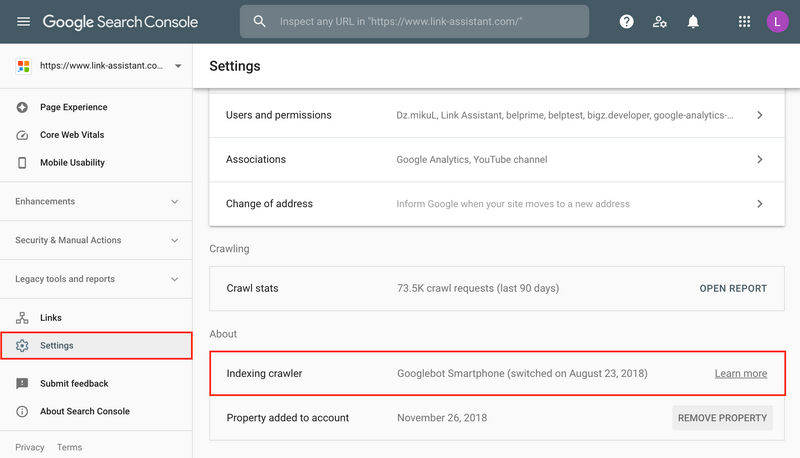Go to Page Experience report
The image size is (800, 458).
(73, 107)
